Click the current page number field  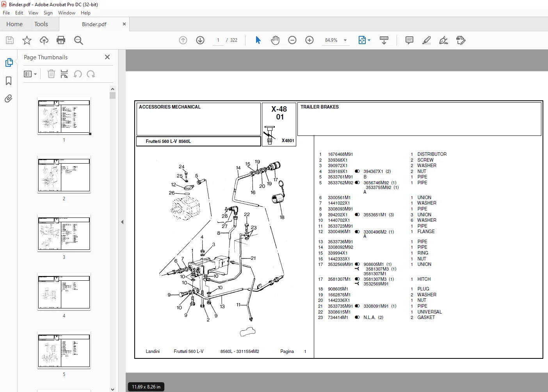[x=218, y=40]
